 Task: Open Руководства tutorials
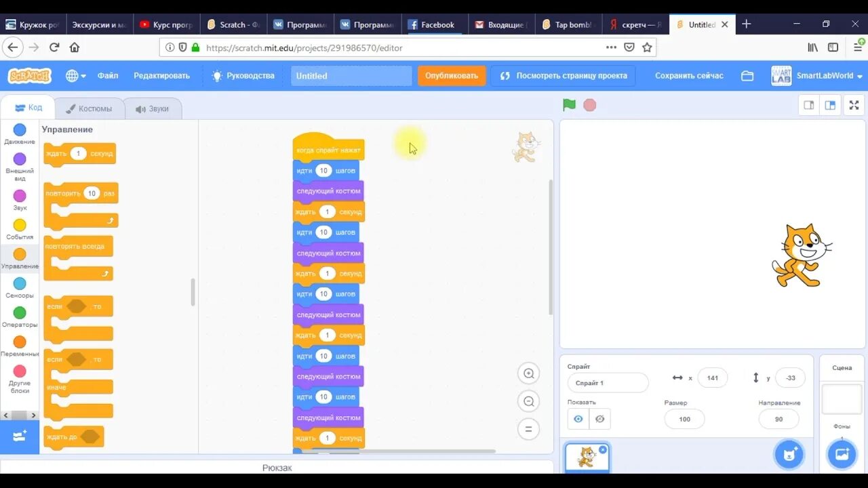(x=243, y=76)
